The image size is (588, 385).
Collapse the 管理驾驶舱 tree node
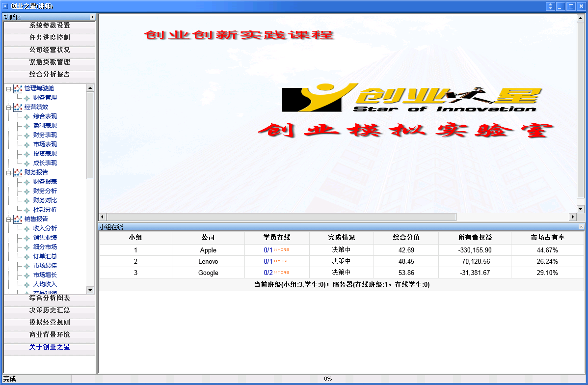(8, 89)
